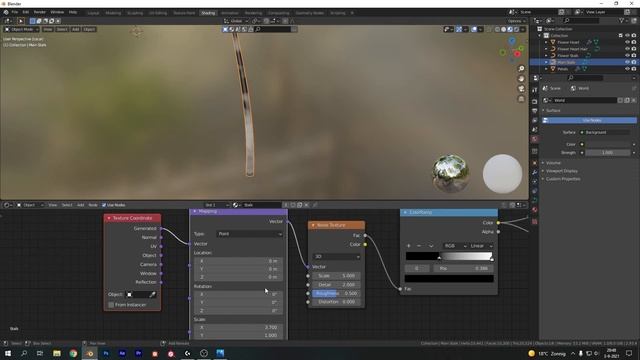This screenshot has height=360, width=640.
Task: Expand Viewport Display panel
Action: (562, 171)
